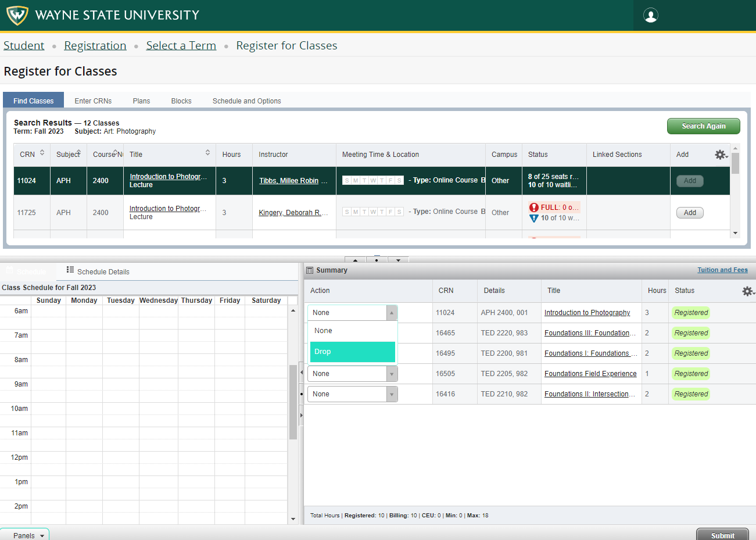This screenshot has height=540, width=756.
Task: Click the Search Again button
Action: click(704, 126)
